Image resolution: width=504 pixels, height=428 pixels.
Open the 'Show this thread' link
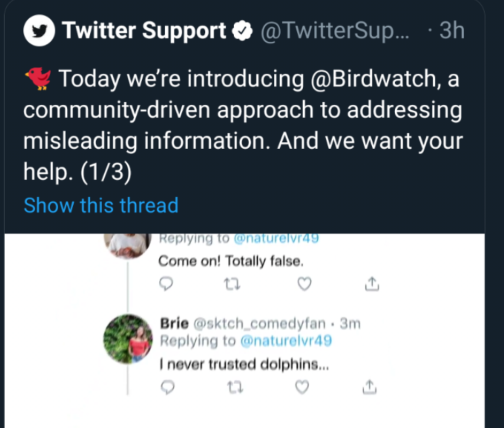point(101,206)
